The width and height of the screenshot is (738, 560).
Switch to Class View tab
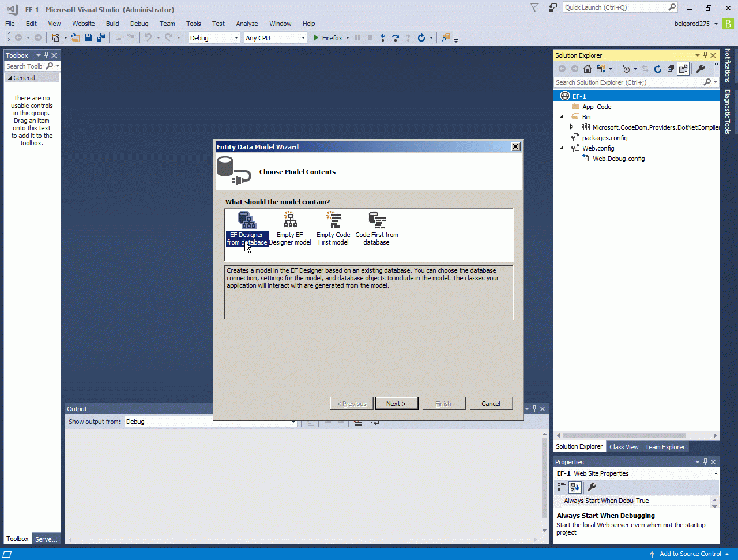coord(624,447)
